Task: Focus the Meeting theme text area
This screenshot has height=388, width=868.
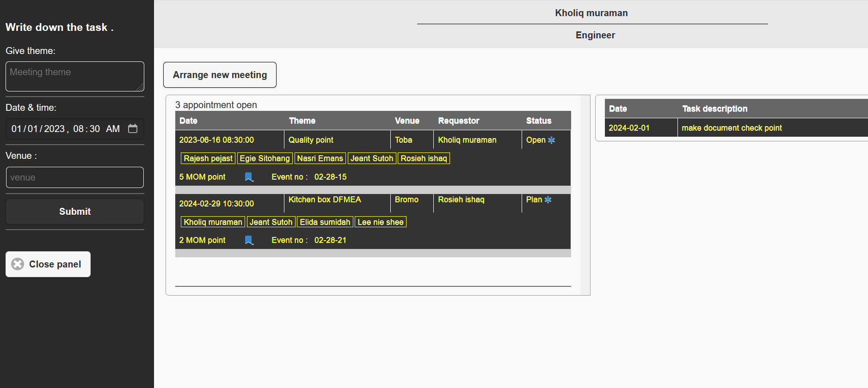Action: click(74, 76)
